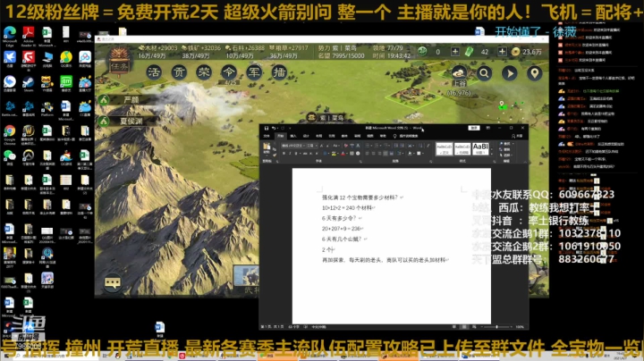The width and height of the screenshot is (644, 361).
Task: Open the yellow highlight color dropdown arrow
Action: 338,154
